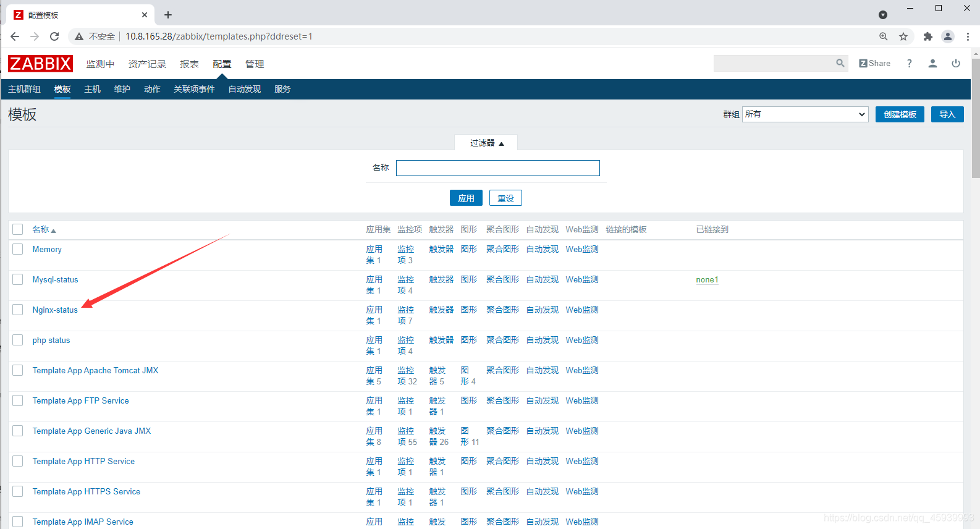Open the 资产记录 inventory menu
This screenshot has height=529, width=980.
[147, 64]
